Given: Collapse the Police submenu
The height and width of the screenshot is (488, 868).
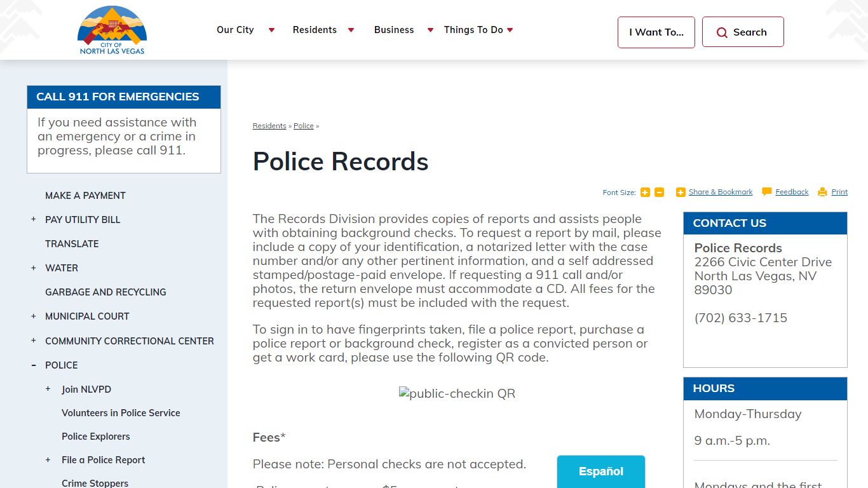Looking at the screenshot, I should 34,365.
